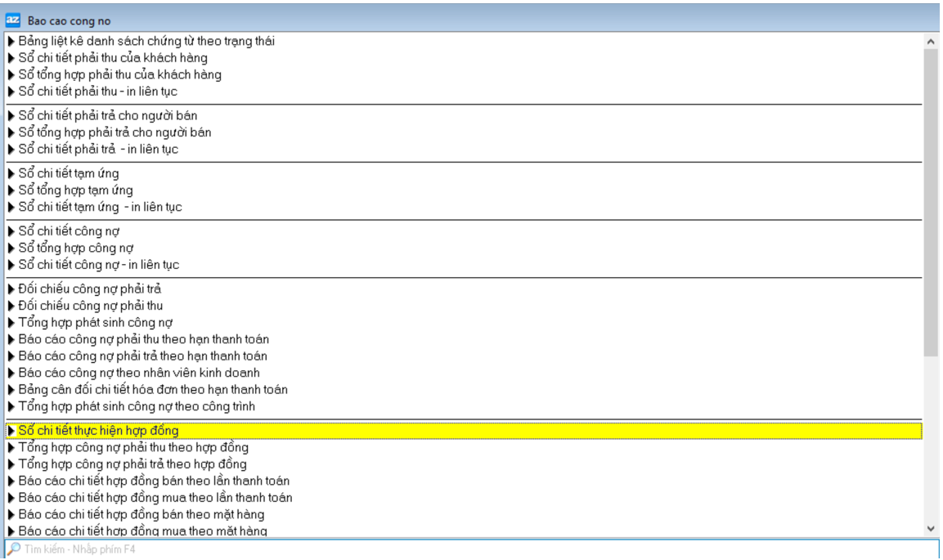
Task: Select 'Sổ tổng hợp phải thu của khách hàng'
Action: pos(119,75)
